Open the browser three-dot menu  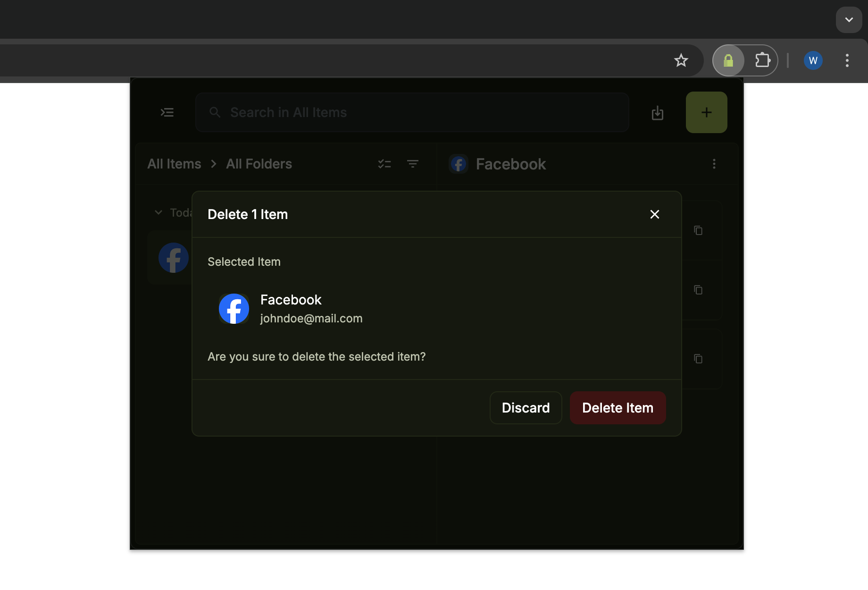click(847, 60)
